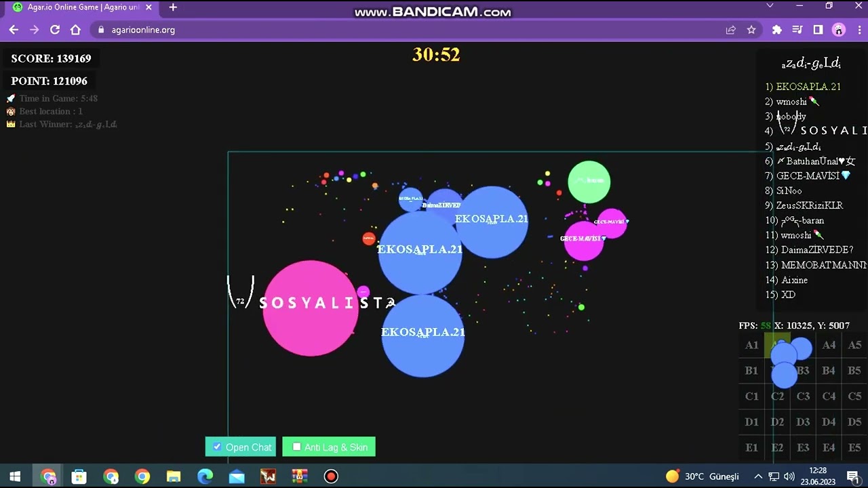Click the pink SOSYALIST cell
Screen dimensions: 868x488
(x=311, y=308)
